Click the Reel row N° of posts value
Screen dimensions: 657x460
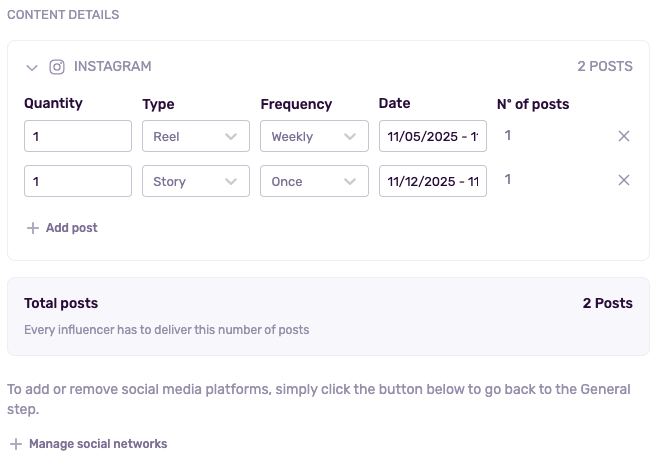tap(508, 135)
